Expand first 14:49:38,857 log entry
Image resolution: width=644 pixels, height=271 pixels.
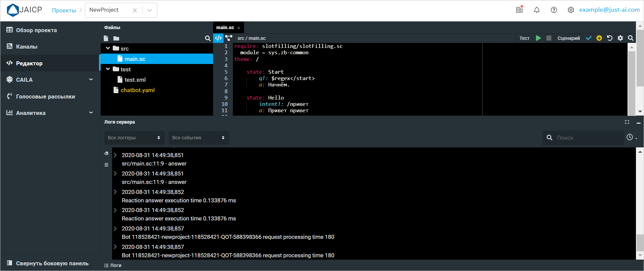[x=115, y=228]
